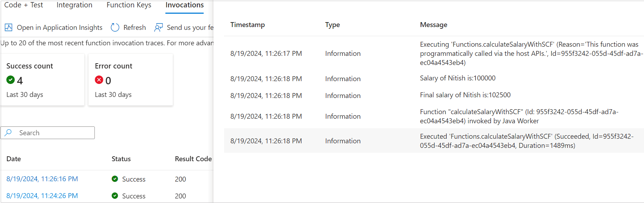
Task: Click the Status column header
Action: tap(121, 159)
